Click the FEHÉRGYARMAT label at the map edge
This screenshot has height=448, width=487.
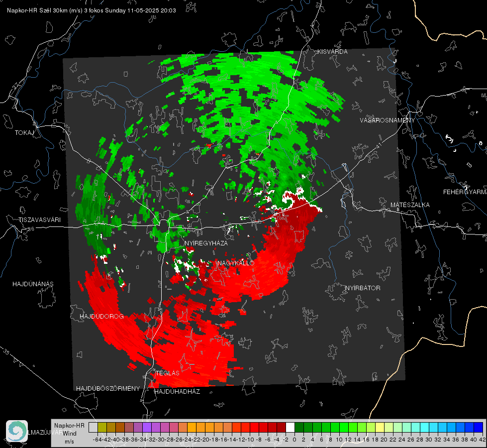coord(465,192)
